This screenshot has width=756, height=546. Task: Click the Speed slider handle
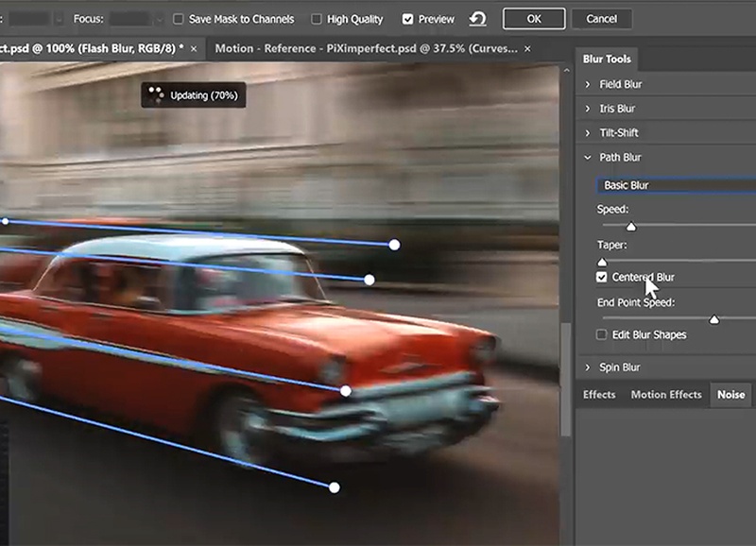click(x=632, y=226)
